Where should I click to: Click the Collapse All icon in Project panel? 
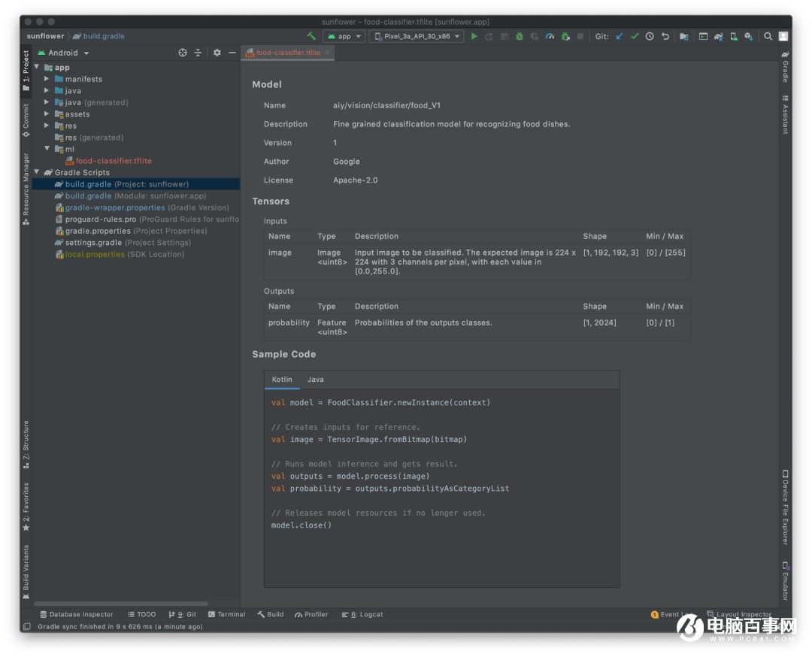point(198,53)
